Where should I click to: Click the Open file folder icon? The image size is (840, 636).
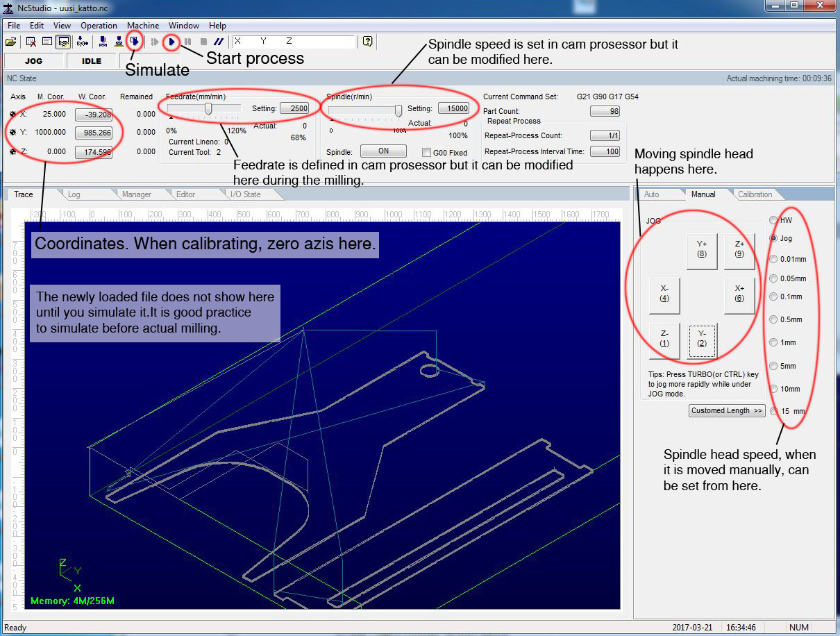[x=10, y=42]
